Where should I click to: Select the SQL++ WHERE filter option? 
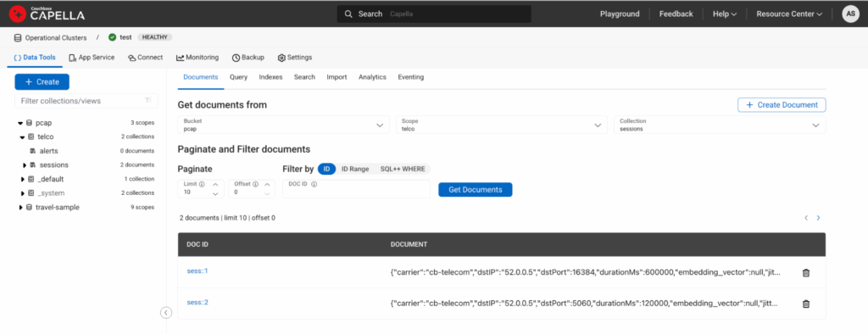[x=403, y=169]
